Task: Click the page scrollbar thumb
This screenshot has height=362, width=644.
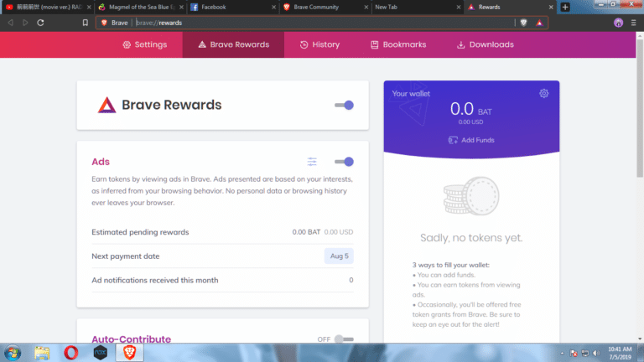Action: (x=640, y=109)
